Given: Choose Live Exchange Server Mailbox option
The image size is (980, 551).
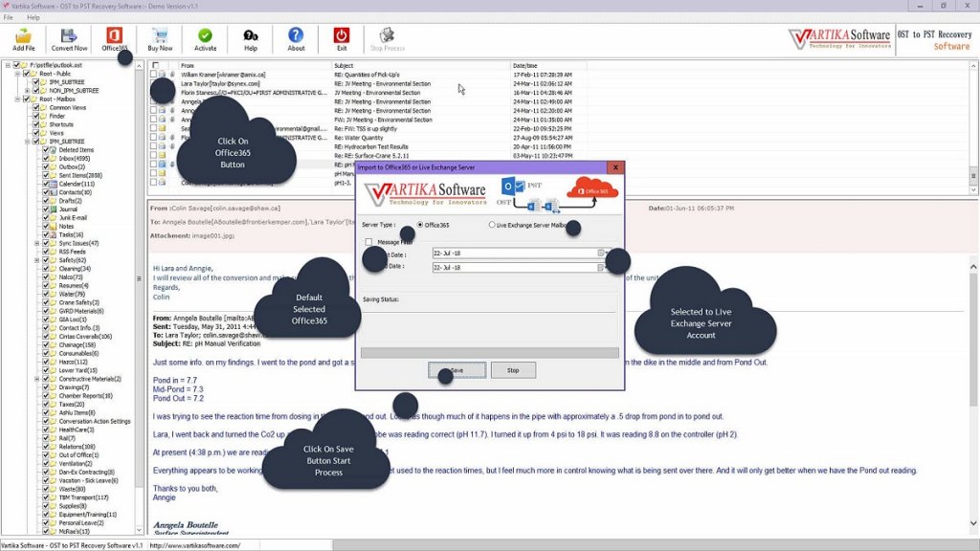Looking at the screenshot, I should (x=492, y=225).
